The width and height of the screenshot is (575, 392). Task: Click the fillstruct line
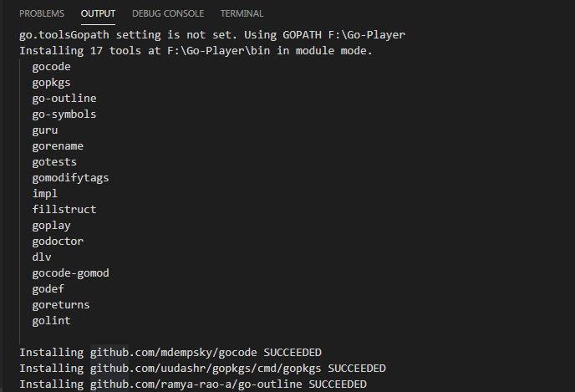coord(64,210)
